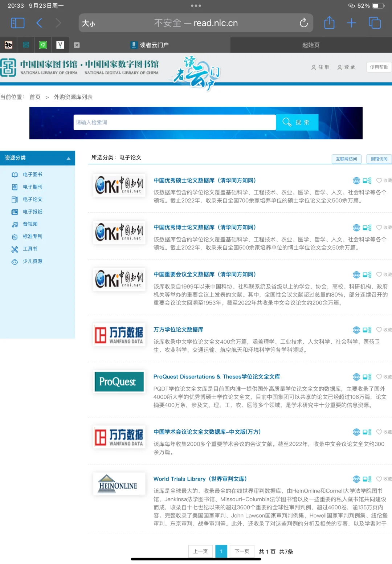Favorite 中国学术会议论文(万方) with heart
Screen dimensions: 392x564
pos(384,432)
